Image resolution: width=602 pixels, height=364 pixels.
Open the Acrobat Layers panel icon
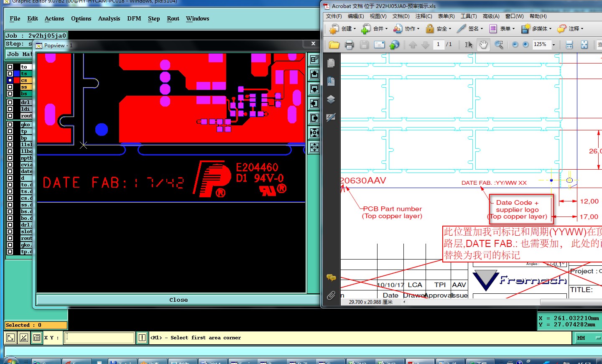click(x=331, y=99)
